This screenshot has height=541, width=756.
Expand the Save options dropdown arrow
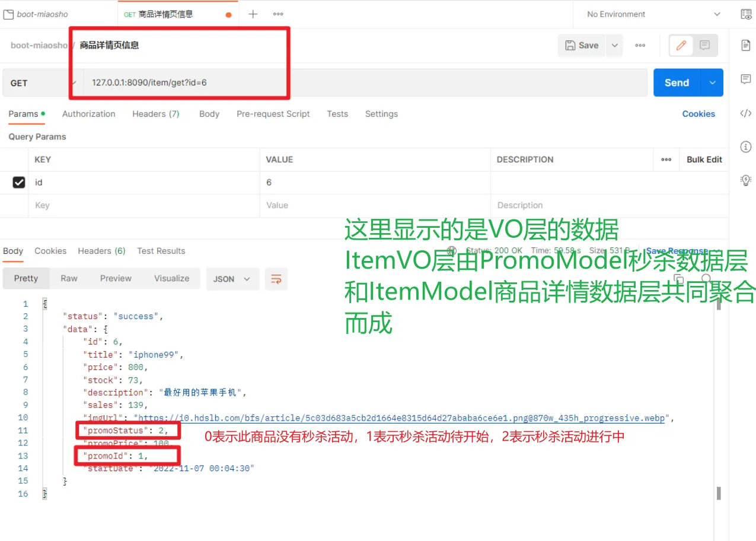pos(614,45)
